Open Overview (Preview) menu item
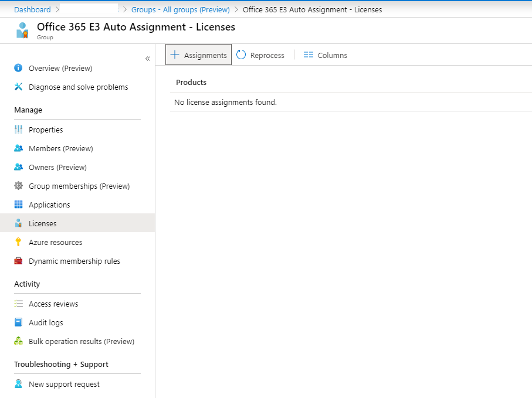This screenshot has height=398, width=532. [60, 68]
